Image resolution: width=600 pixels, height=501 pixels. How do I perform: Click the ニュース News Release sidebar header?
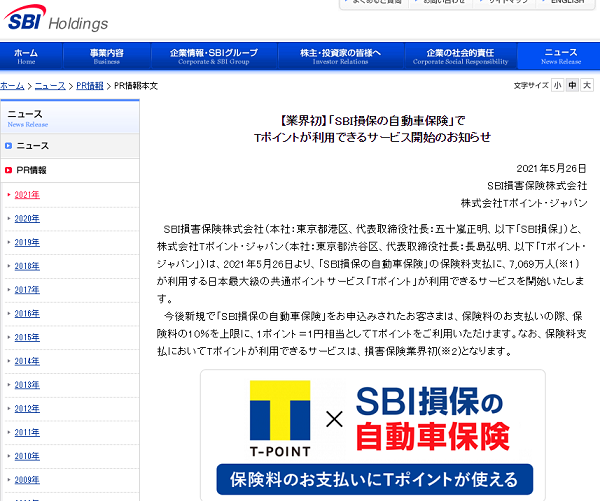pos(70,117)
